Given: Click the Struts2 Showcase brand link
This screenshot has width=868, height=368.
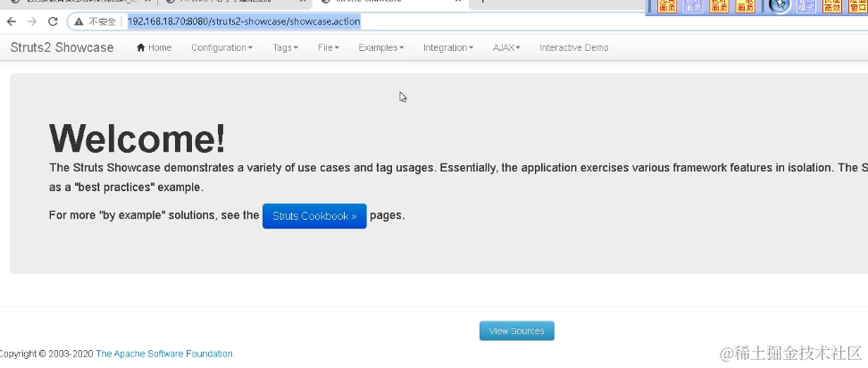Looking at the screenshot, I should 62,47.
